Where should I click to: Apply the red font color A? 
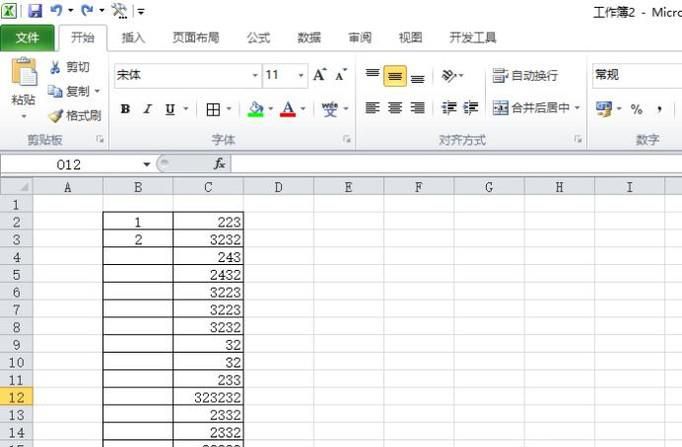[x=288, y=109]
